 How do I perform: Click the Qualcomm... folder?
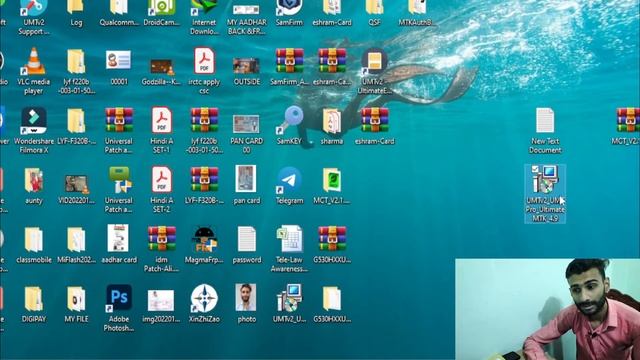point(119,7)
